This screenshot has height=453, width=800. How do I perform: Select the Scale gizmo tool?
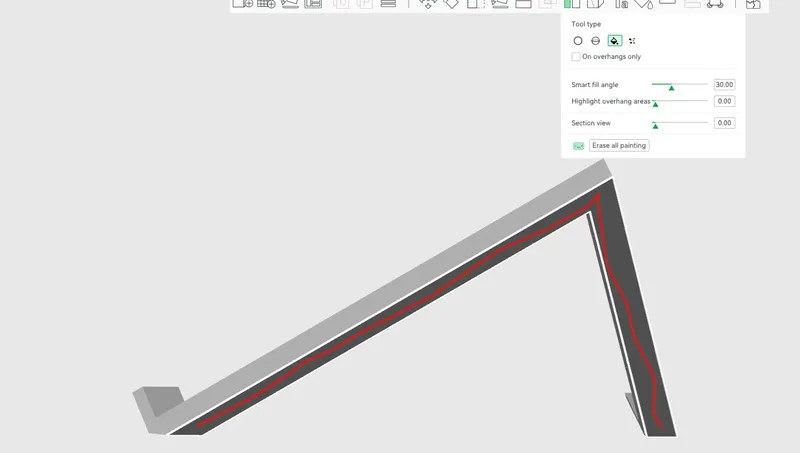pyautogui.click(x=476, y=4)
